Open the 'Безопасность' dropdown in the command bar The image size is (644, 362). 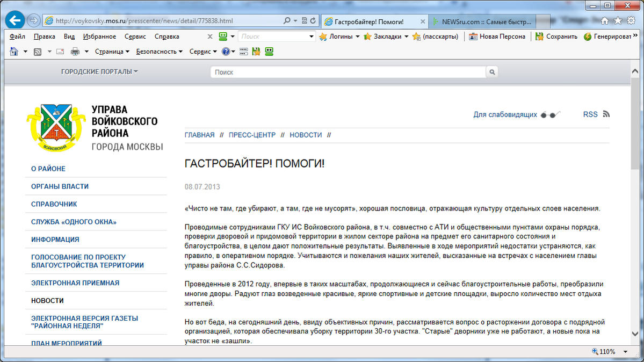click(159, 52)
